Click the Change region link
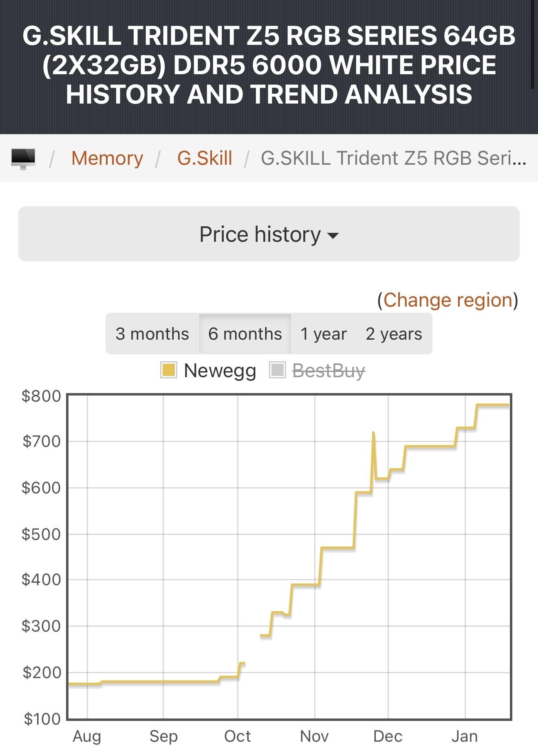 tap(448, 300)
